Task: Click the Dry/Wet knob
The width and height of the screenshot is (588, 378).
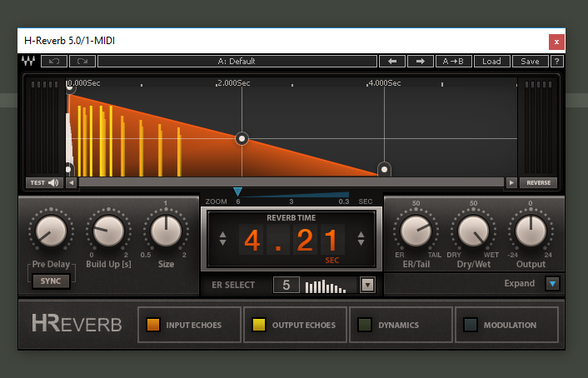Action: coord(473,231)
